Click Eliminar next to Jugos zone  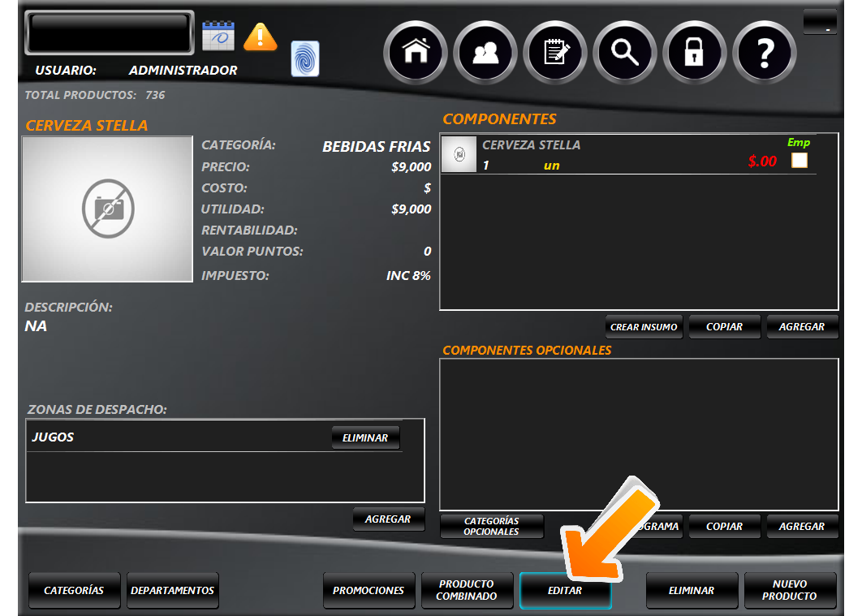[365, 437]
